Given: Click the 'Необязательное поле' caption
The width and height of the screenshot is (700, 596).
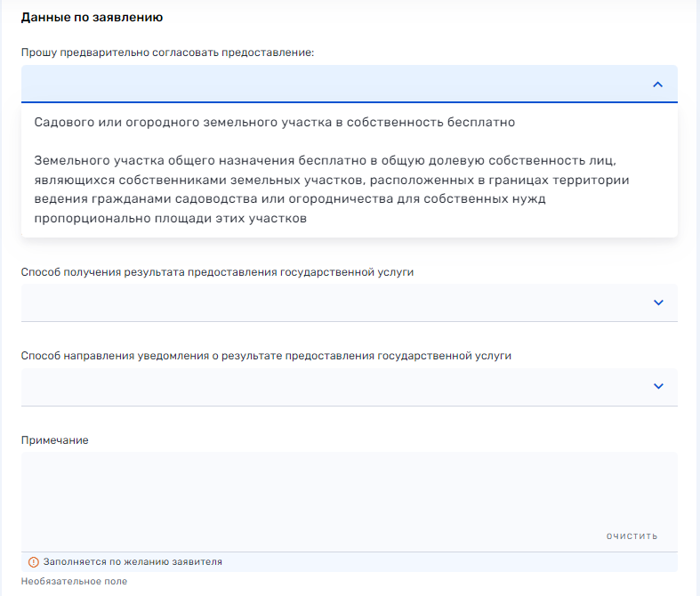Looking at the screenshot, I should (x=74, y=581).
